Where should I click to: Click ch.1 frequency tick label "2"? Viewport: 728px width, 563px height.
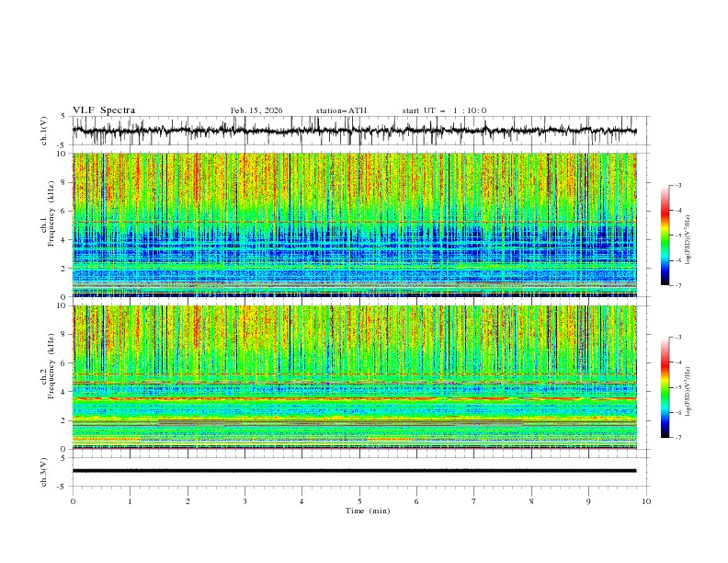pyautogui.click(x=64, y=269)
